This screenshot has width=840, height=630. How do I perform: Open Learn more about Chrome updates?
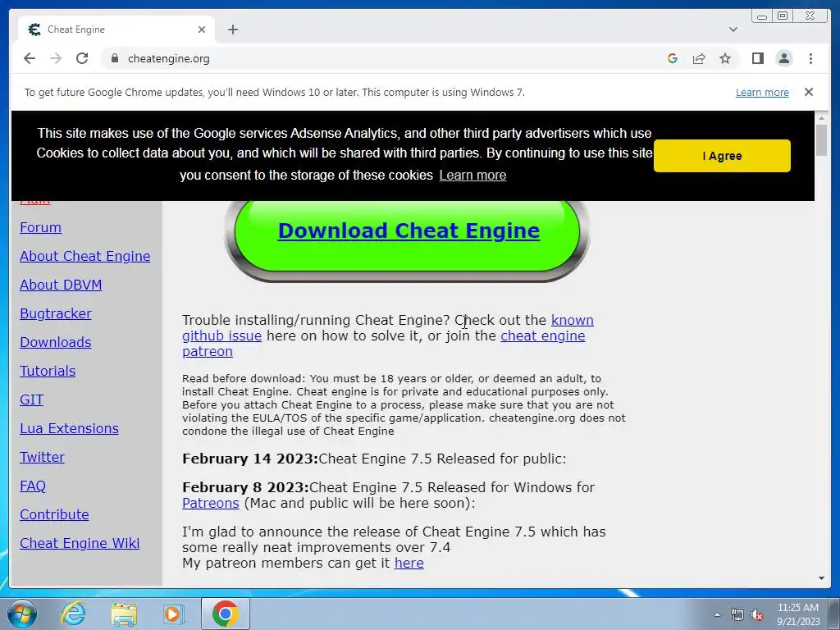point(762,92)
